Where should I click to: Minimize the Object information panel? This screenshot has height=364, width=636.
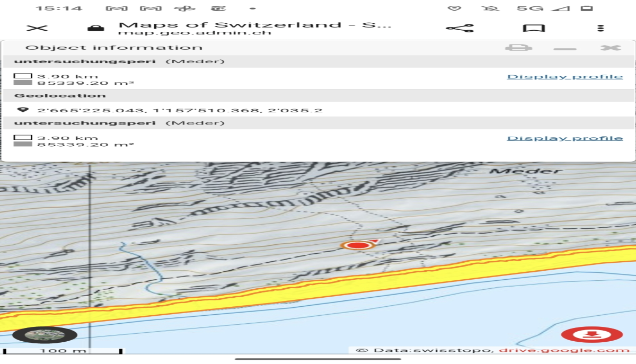pyautogui.click(x=564, y=48)
